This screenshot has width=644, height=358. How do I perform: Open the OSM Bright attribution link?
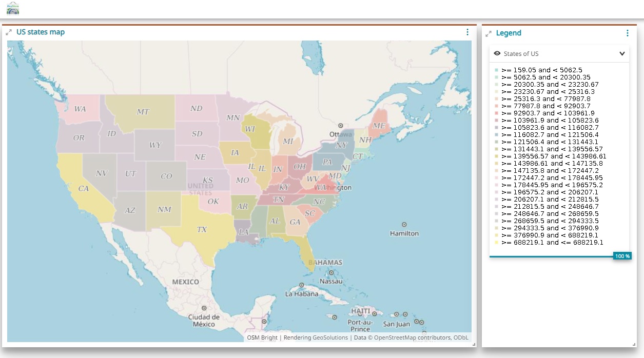262,337
